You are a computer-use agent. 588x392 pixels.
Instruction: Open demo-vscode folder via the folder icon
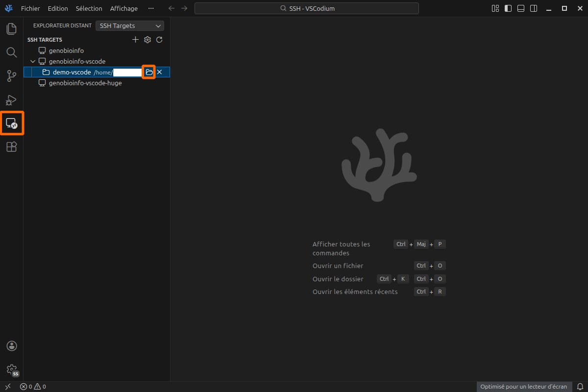coord(149,72)
